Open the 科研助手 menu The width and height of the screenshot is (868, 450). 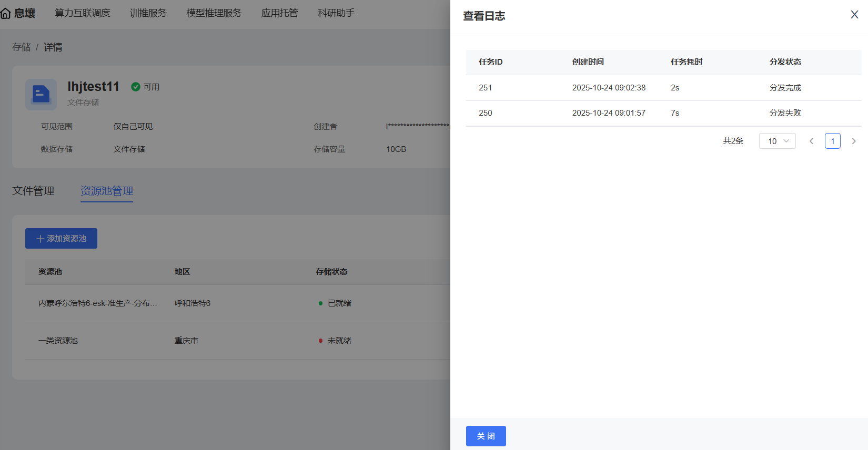coord(336,13)
